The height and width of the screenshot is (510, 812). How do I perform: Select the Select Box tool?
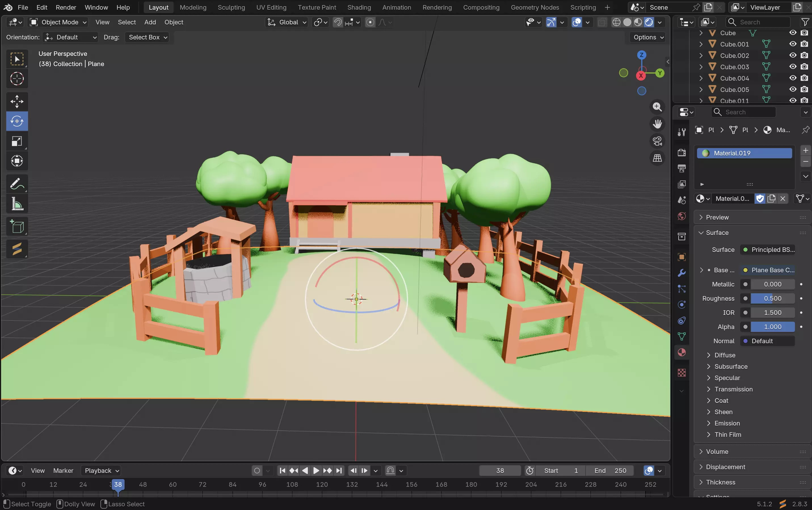[17, 59]
